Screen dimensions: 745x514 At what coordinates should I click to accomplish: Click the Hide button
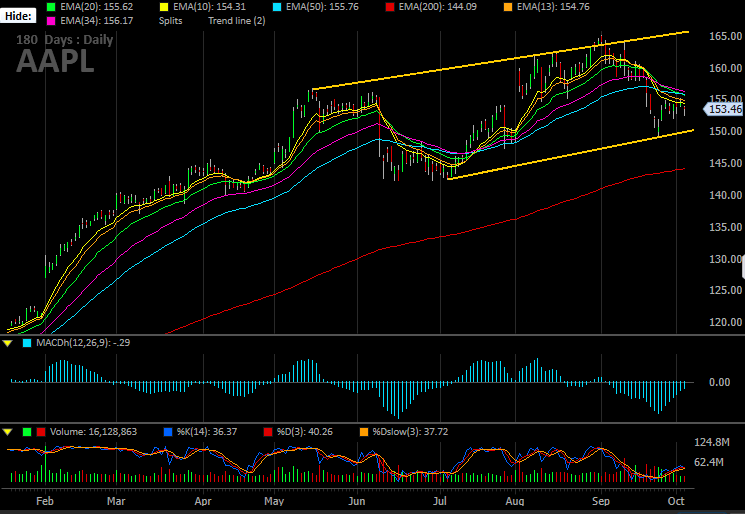18,16
